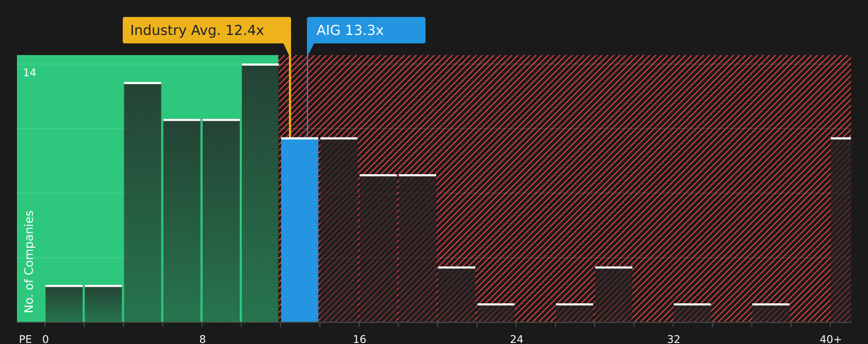868x344 pixels.
Task: Select the hatched bar for PE 14-16
Action: coord(339,230)
